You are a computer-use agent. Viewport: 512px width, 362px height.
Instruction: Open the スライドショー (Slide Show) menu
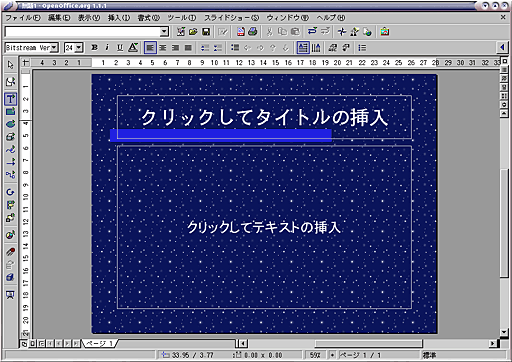[x=231, y=18]
